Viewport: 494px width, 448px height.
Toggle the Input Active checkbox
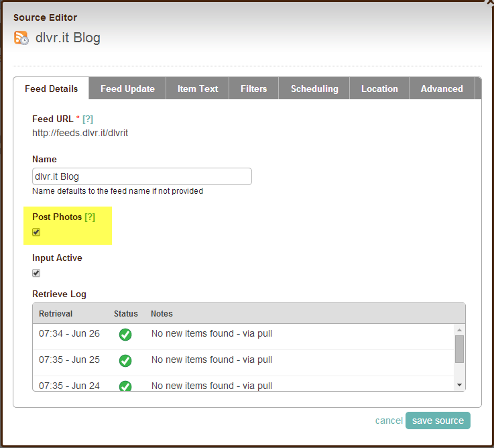(x=36, y=273)
